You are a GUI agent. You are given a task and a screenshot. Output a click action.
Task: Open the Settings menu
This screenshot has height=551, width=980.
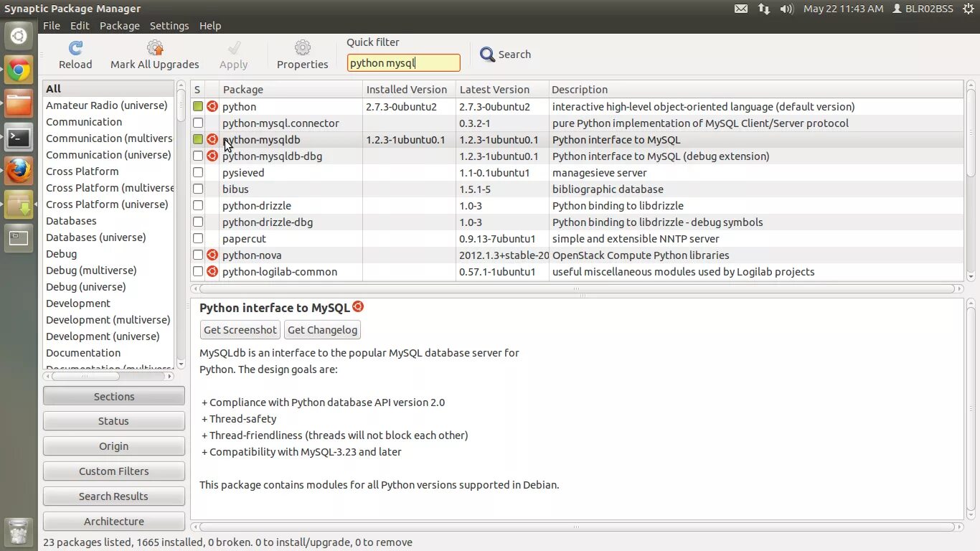(169, 25)
